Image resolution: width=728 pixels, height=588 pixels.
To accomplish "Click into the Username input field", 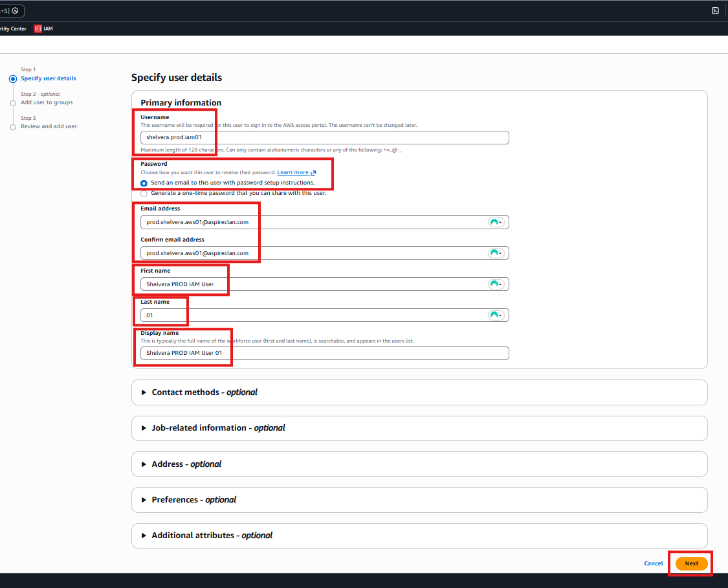I will (x=325, y=137).
